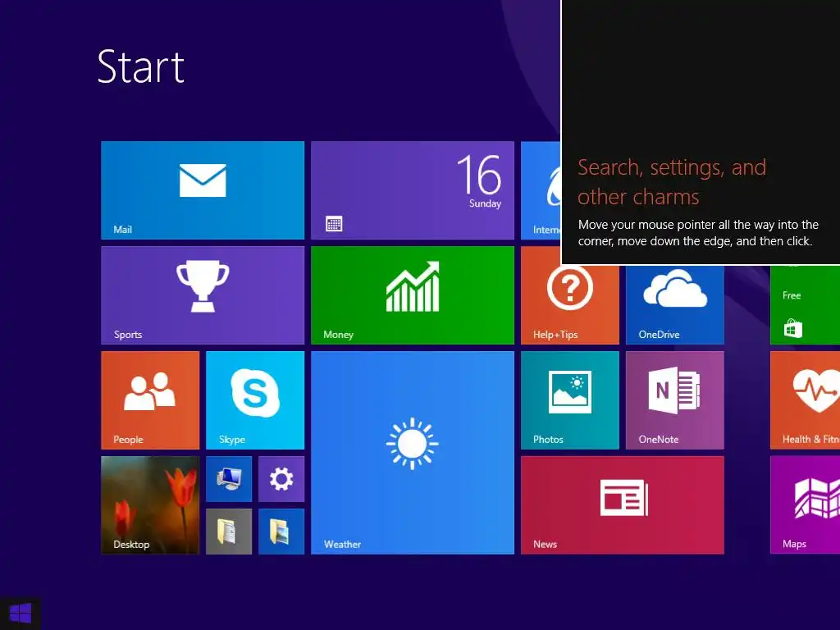Click the 'Move your mouse pointer' tip text
Image resolution: width=840 pixels, height=630 pixels.
698,233
